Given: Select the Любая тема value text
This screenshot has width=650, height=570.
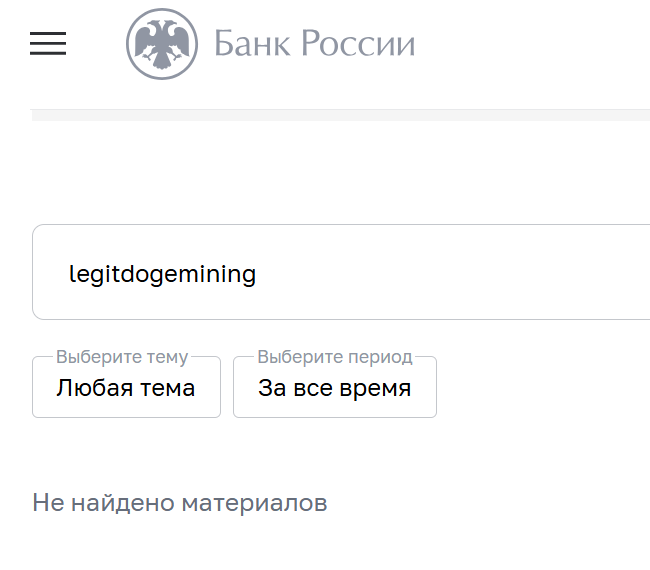Looking at the screenshot, I should (x=125, y=389).
